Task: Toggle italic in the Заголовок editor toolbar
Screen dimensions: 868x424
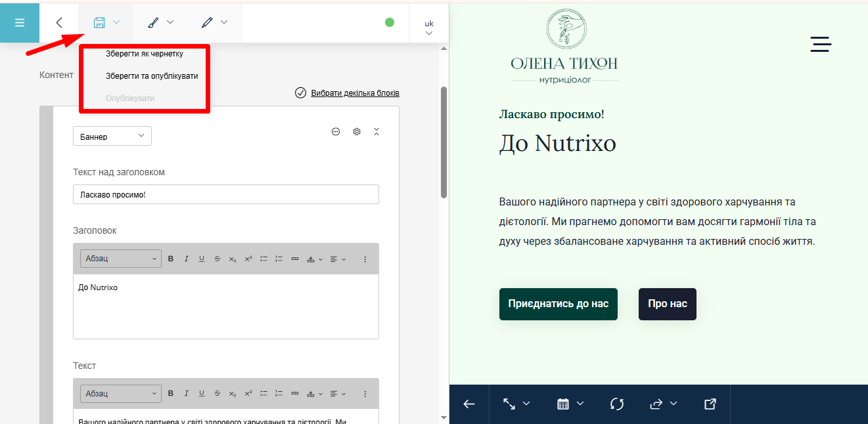Action: click(186, 259)
